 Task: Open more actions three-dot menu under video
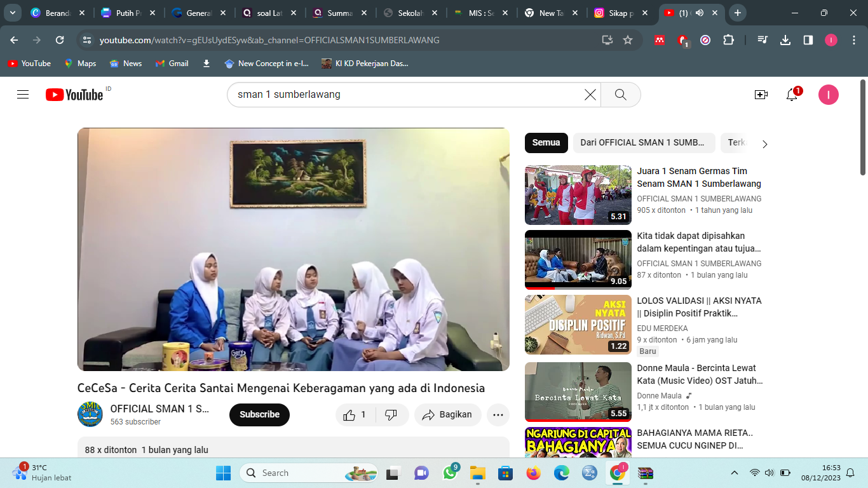498,415
